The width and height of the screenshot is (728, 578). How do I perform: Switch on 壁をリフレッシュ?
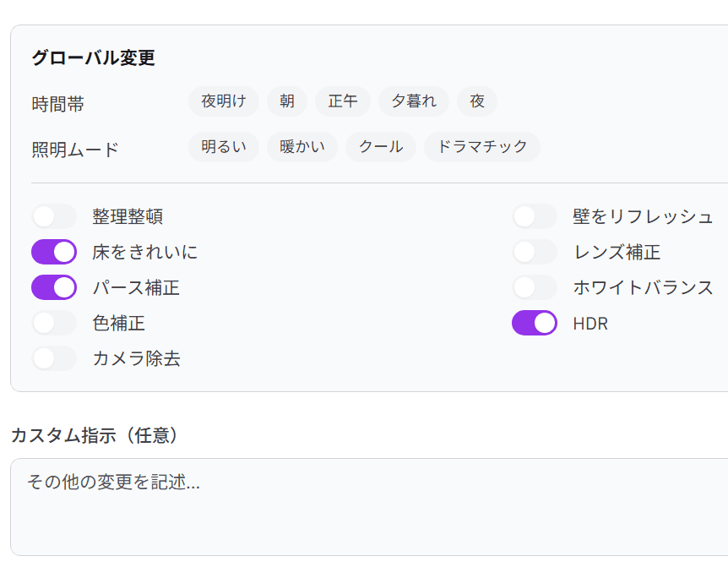click(535, 216)
